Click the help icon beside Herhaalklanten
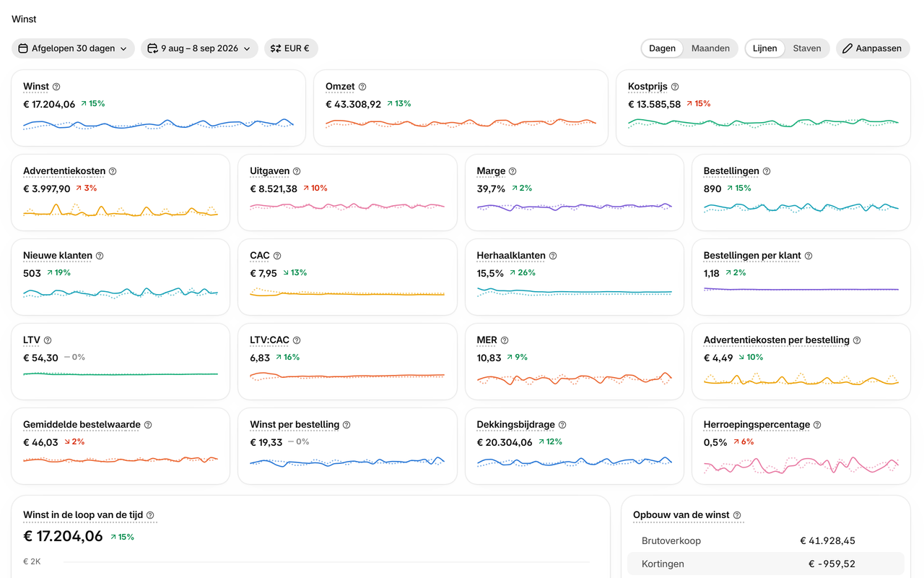This screenshot has width=924, height=578. (x=553, y=256)
